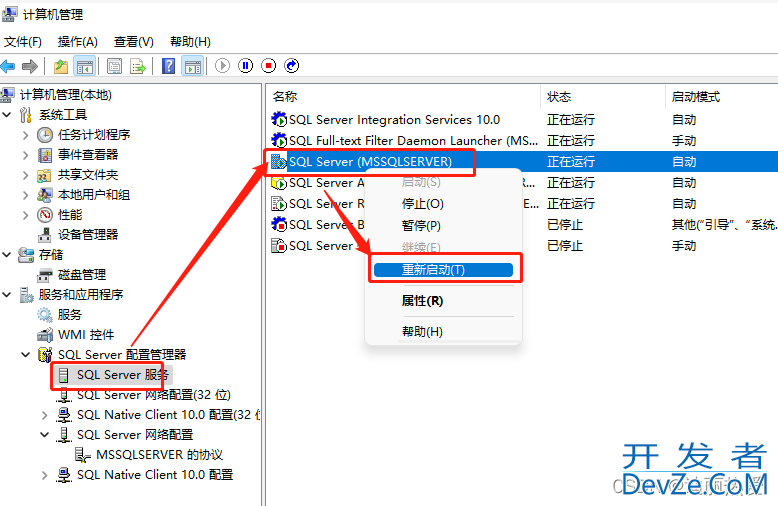Viewport: 778px width, 506px height.
Task: Select SQL Server Integration Services 10.0 row
Action: point(394,120)
